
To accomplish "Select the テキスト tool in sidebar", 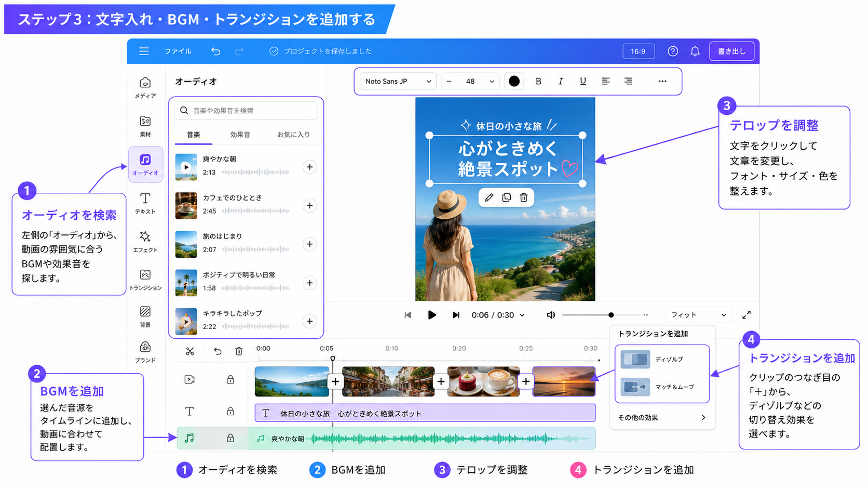I will [145, 203].
